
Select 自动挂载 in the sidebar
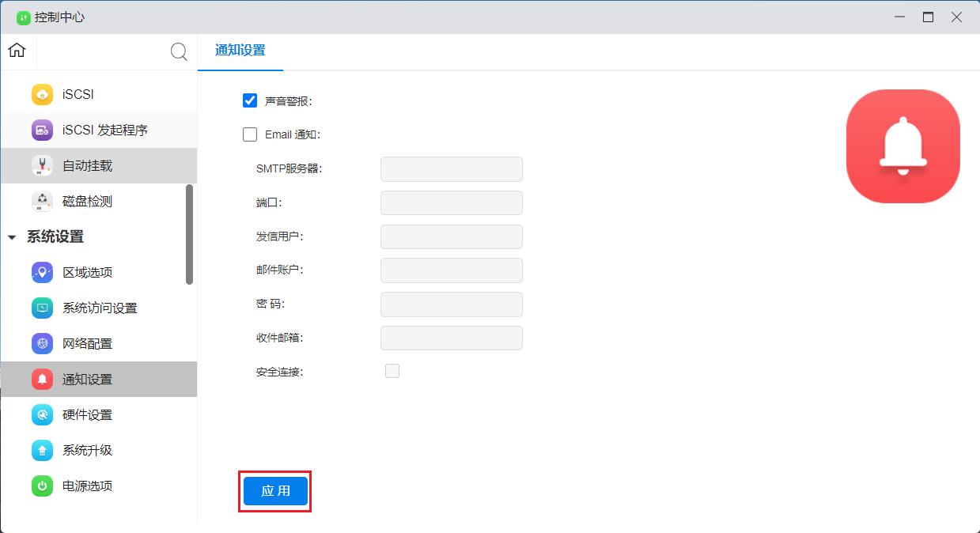(87, 165)
